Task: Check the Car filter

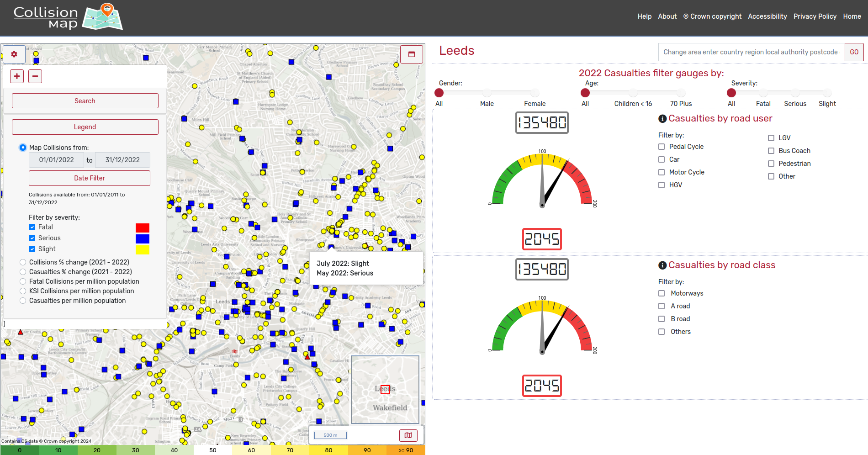Action: click(662, 159)
